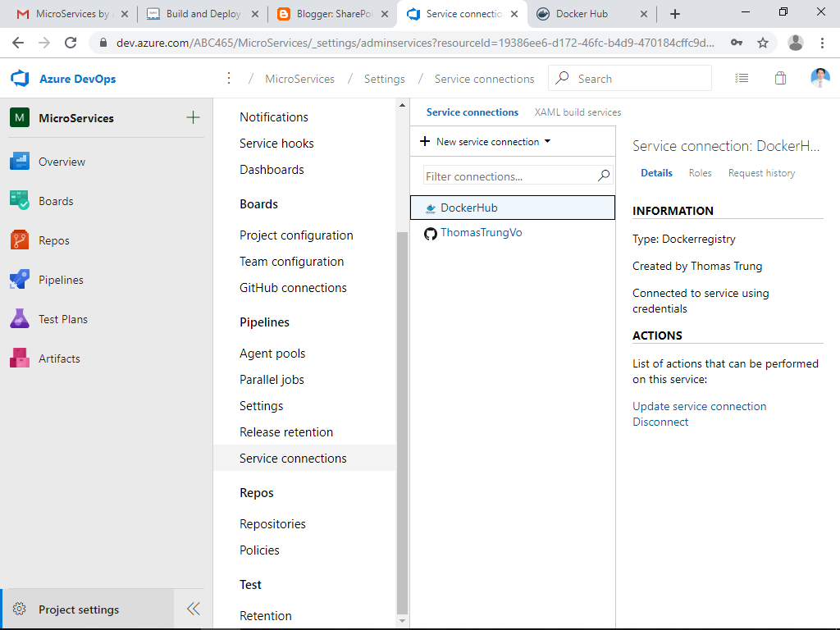Click Update service connection link

click(699, 406)
